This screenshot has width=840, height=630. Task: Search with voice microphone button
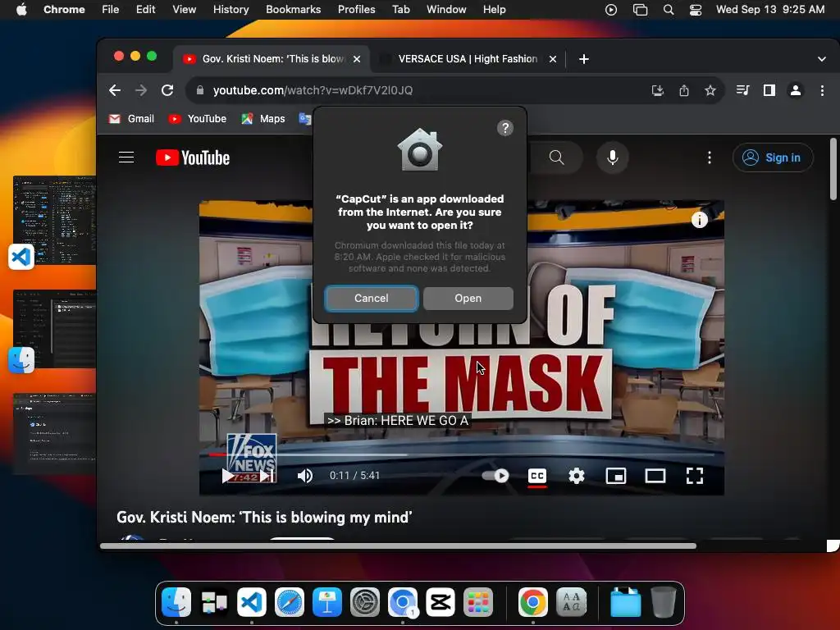(612, 157)
